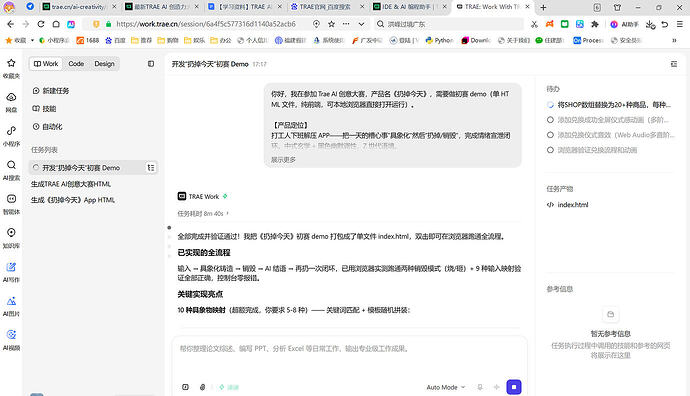Screen dimensions: 690x396
Task: Open the extensions puzzle icon
Action: point(595,24)
